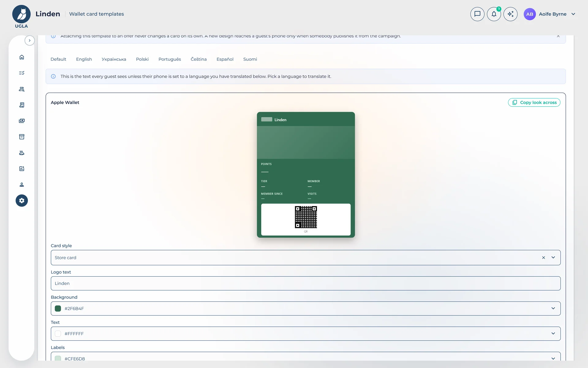Expand the Card style dropdown
Image resolution: width=588 pixels, height=368 pixels.
pos(553,258)
